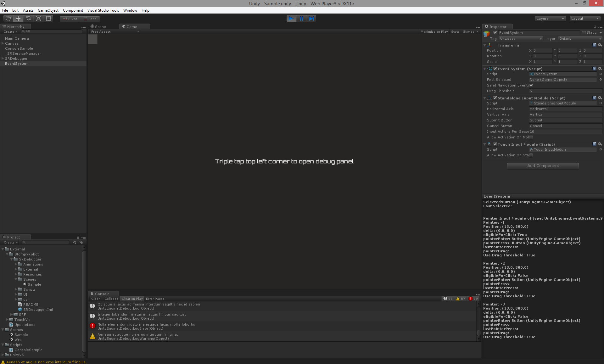Open the Hierarchy panel options menu
The width and height of the screenshot is (604, 364).
click(x=83, y=27)
